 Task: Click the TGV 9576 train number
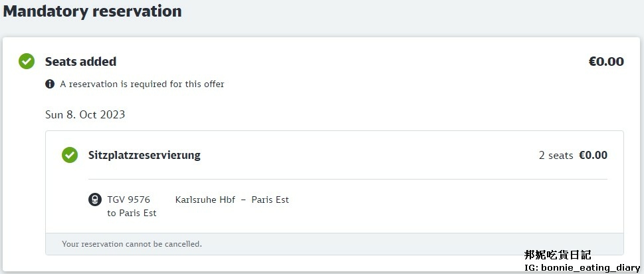point(129,200)
